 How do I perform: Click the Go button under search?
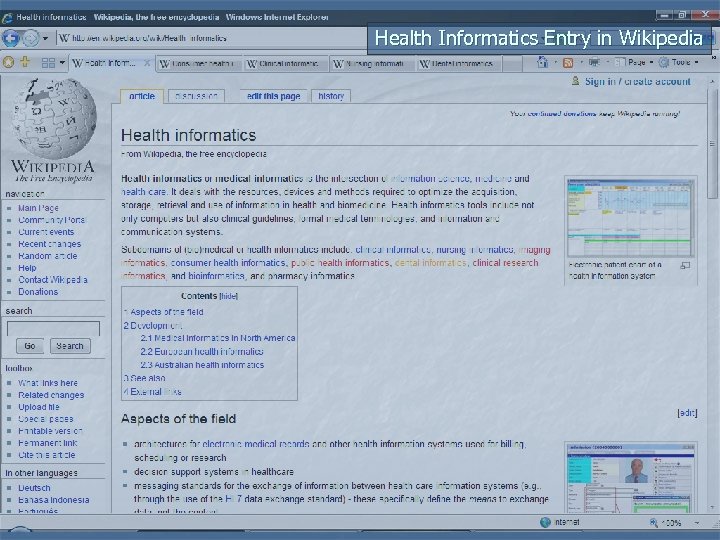[x=30, y=346]
